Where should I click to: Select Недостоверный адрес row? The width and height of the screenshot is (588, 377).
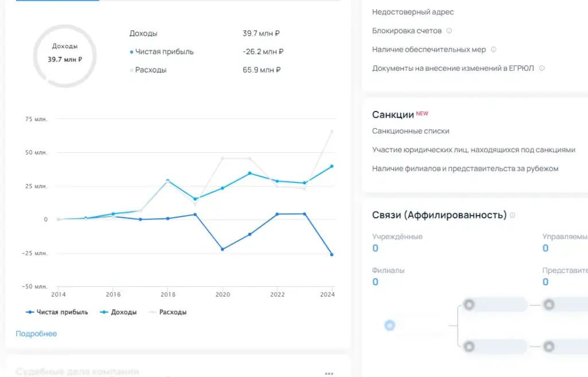pyautogui.click(x=413, y=12)
